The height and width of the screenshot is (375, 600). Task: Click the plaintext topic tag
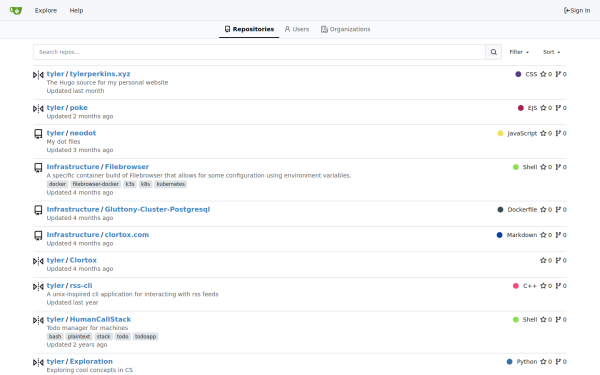point(79,336)
